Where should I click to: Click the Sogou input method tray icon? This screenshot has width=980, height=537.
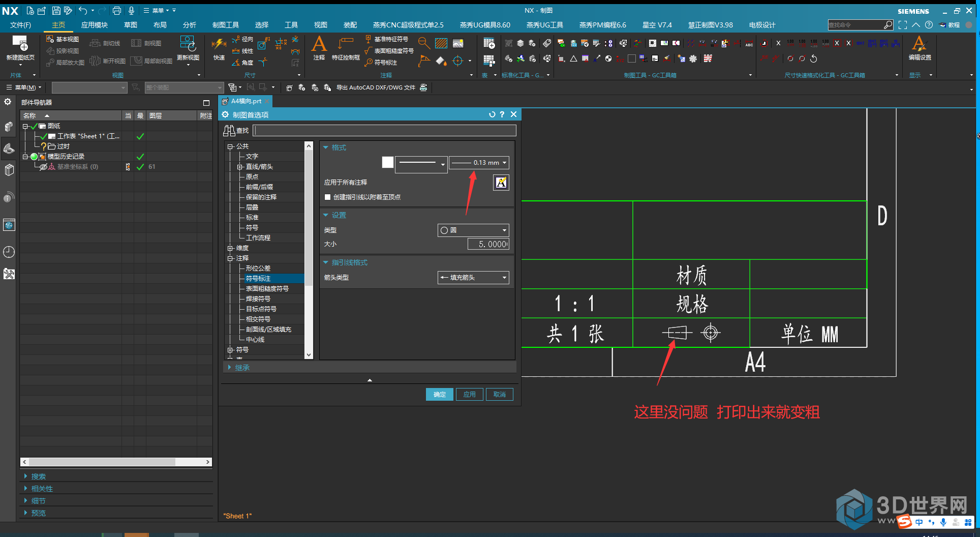904,522
